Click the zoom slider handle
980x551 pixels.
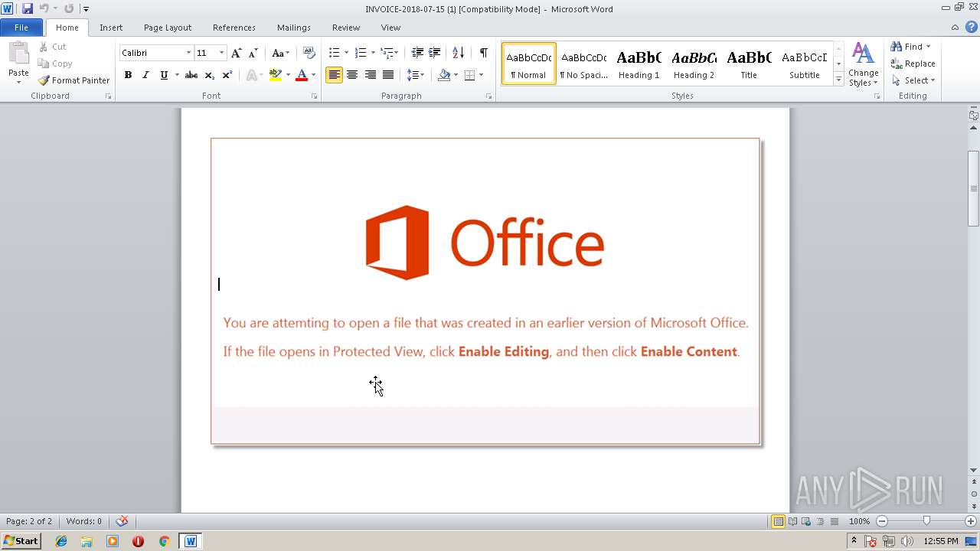(x=926, y=521)
